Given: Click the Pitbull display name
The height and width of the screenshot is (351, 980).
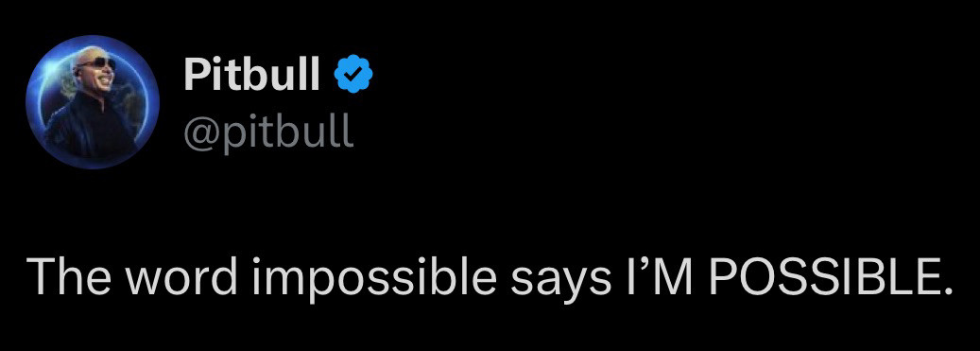Looking at the screenshot, I should (252, 74).
